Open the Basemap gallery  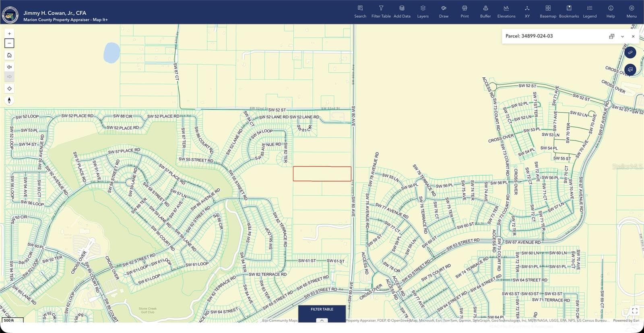pos(548,12)
